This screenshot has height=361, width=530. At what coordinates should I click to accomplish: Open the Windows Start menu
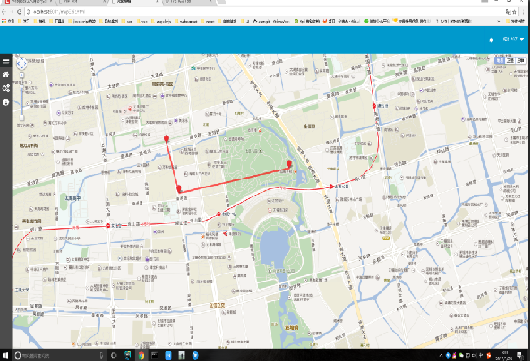click(6, 355)
